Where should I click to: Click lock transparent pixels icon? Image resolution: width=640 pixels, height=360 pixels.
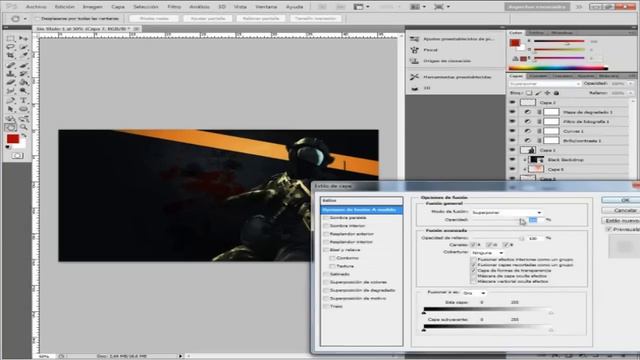529,93
